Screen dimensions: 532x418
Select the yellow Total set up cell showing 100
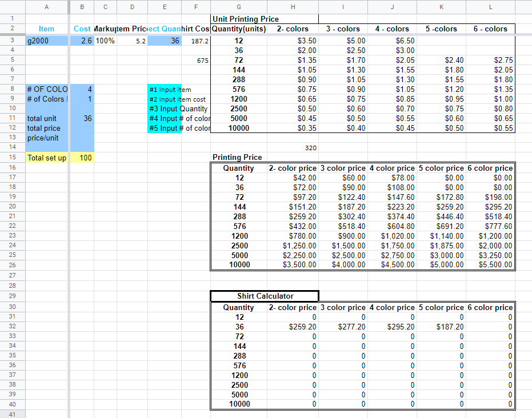pos(82,158)
